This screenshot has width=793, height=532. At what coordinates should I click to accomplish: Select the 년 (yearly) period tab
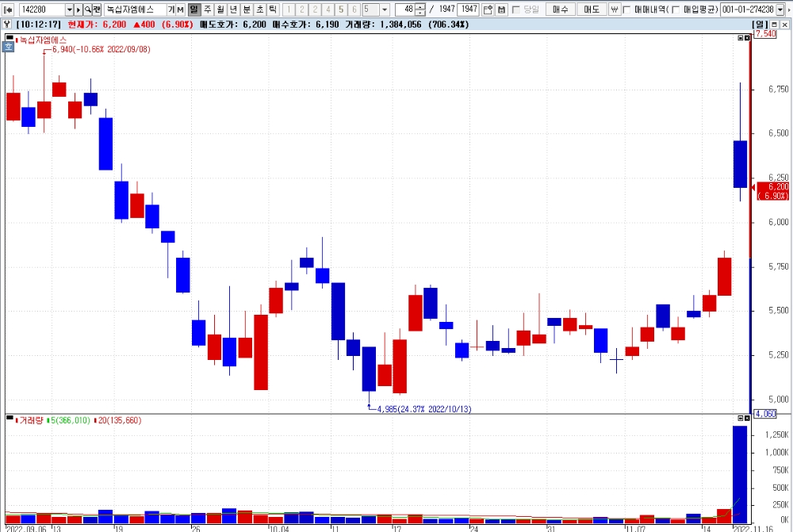pos(234,9)
